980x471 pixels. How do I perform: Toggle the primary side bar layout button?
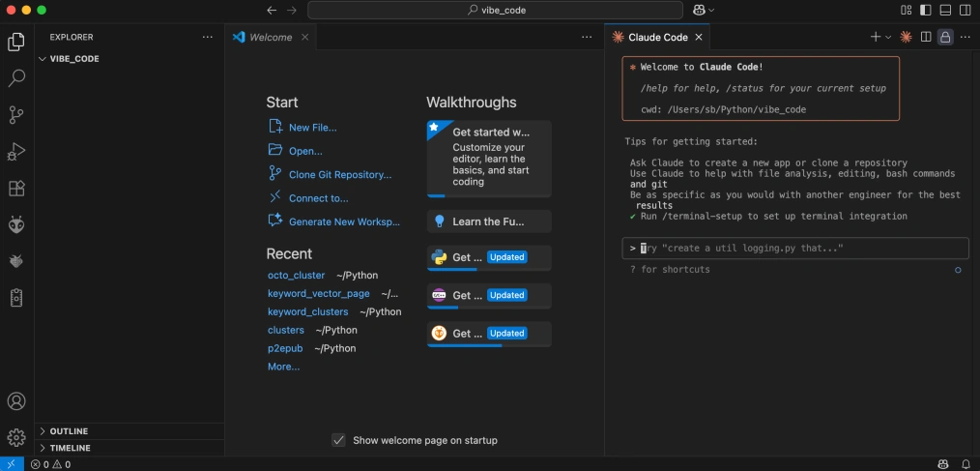pyautogui.click(x=926, y=10)
